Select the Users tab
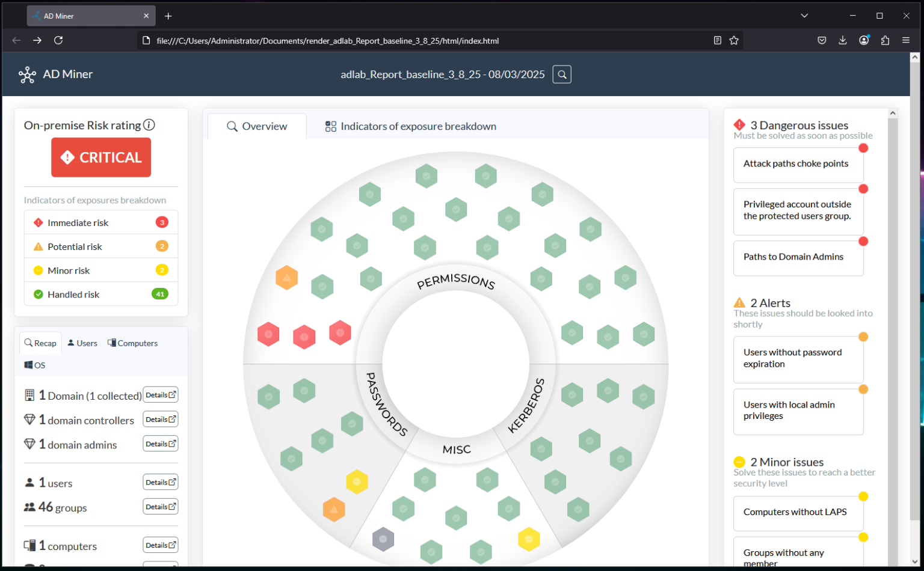 click(x=82, y=343)
